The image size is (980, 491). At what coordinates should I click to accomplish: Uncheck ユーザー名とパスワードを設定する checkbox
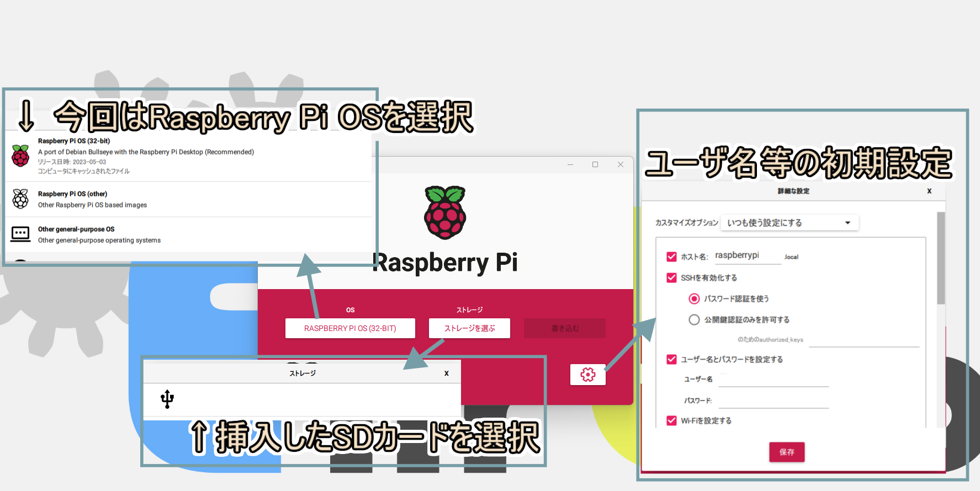[671, 359]
